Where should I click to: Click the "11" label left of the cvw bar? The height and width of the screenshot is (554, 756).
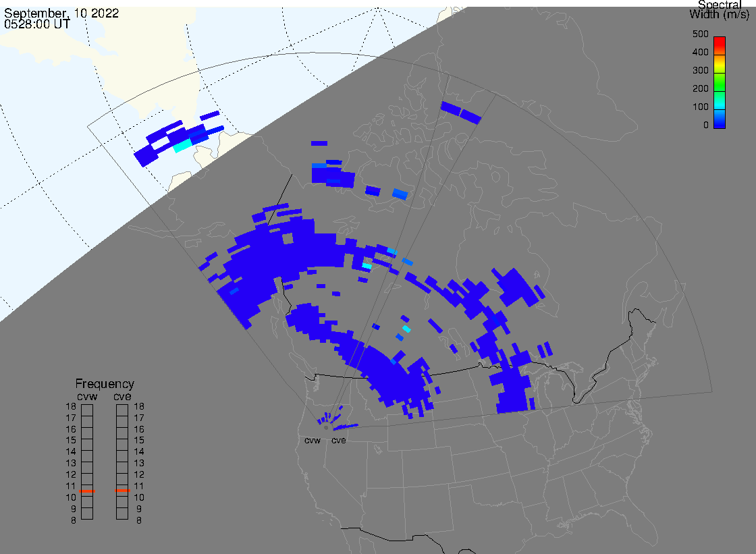tap(71, 486)
